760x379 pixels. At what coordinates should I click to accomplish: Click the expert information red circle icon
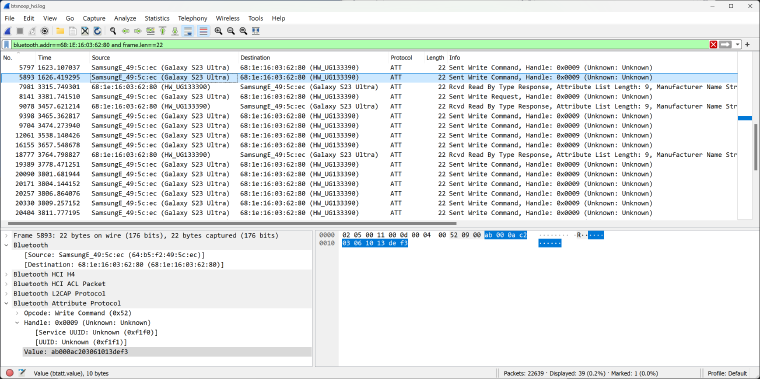click(9, 373)
